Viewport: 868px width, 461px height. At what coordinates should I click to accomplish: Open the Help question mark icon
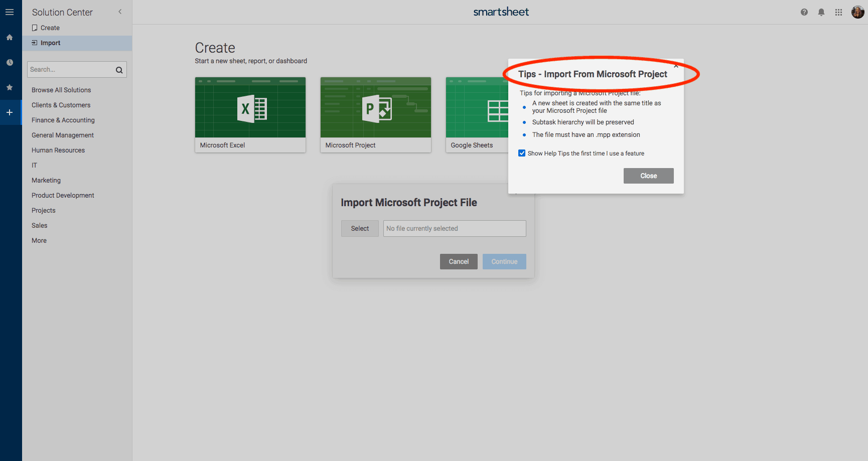804,12
